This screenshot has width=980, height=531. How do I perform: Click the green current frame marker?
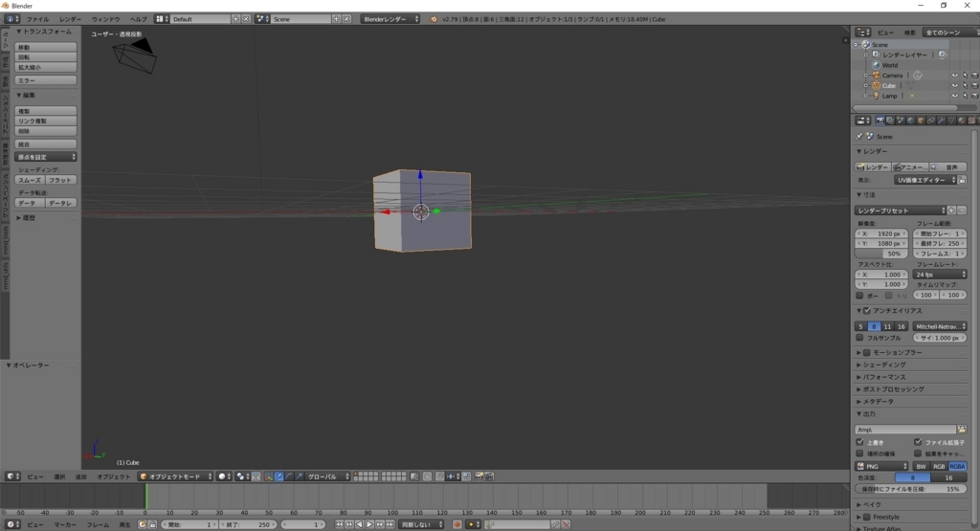click(146, 497)
